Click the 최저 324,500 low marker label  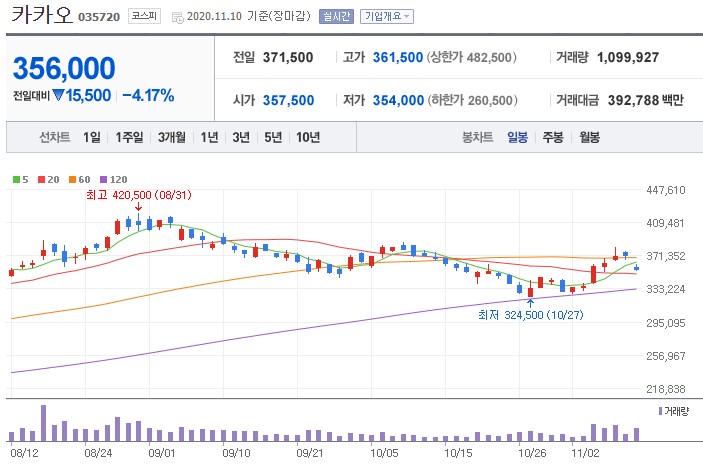tap(531, 315)
